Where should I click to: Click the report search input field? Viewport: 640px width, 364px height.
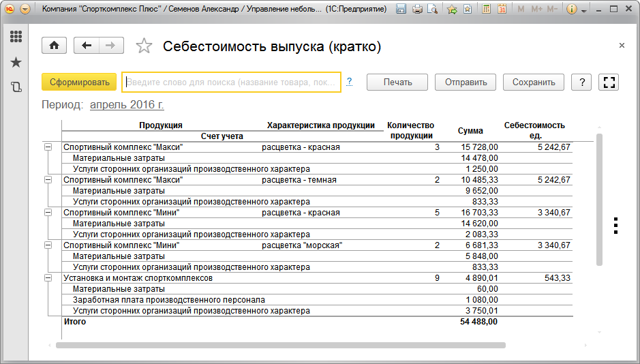[231, 82]
